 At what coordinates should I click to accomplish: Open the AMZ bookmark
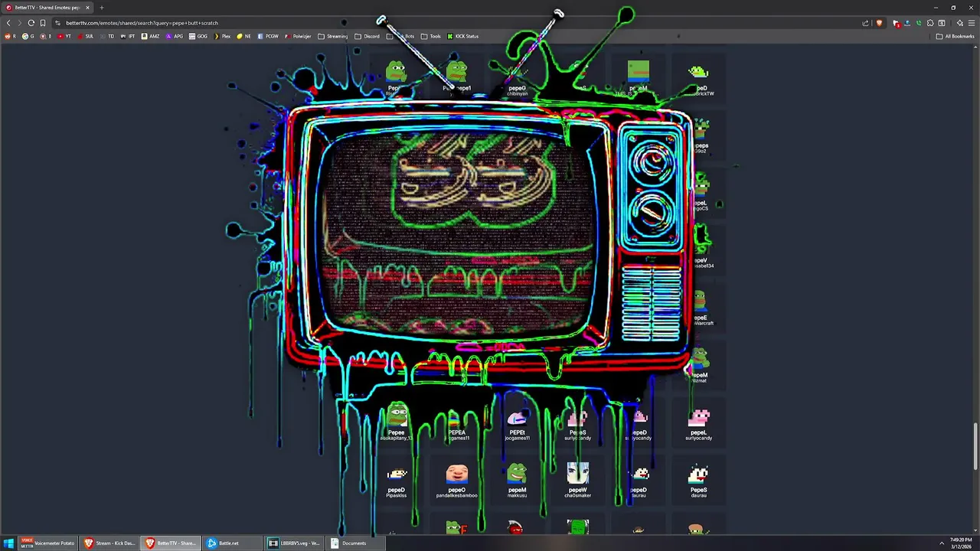coord(151,36)
